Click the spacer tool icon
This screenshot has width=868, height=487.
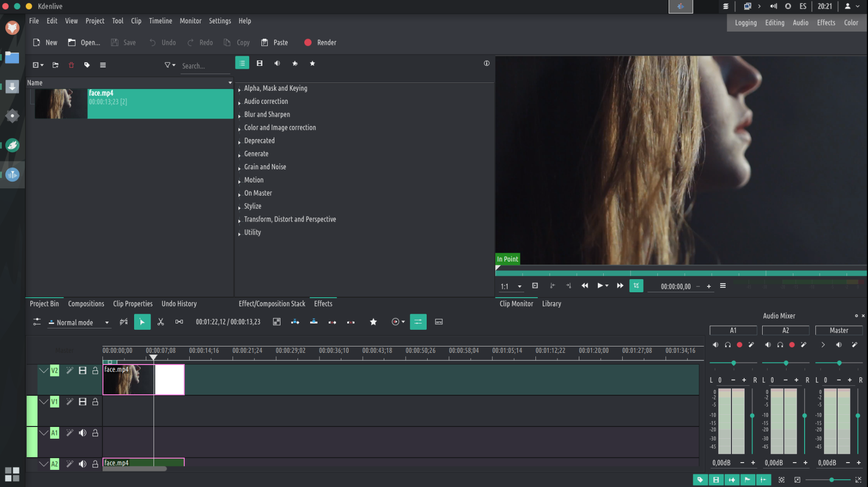pyautogui.click(x=179, y=322)
